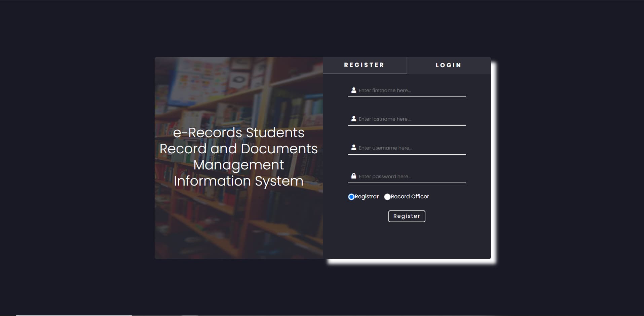Switch to the LOGIN tab
Image resolution: width=644 pixels, height=316 pixels.
coord(448,65)
